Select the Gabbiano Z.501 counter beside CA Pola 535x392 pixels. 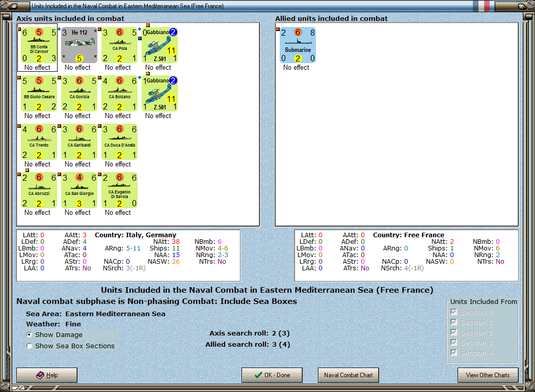(x=159, y=45)
